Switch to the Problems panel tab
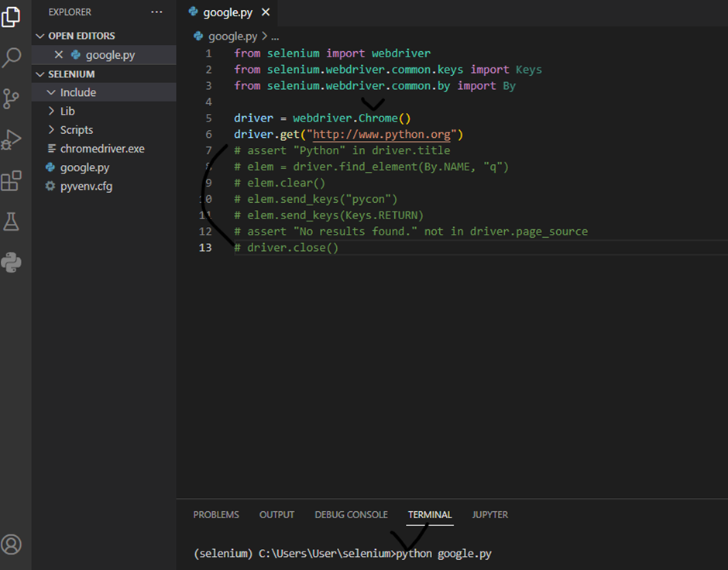 (216, 515)
